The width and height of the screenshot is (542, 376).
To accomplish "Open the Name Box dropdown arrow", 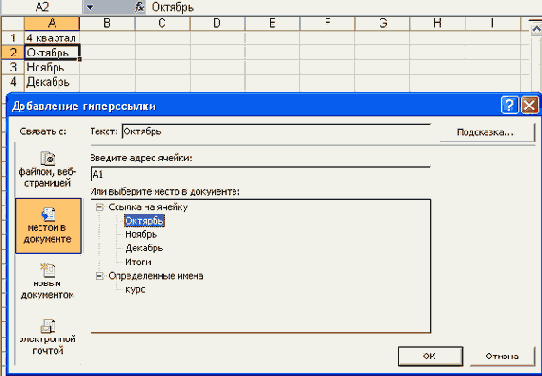I will point(90,7).
